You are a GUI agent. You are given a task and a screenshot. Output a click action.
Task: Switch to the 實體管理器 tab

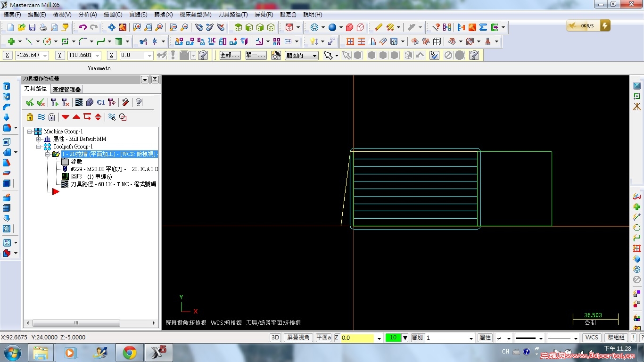[66, 89]
